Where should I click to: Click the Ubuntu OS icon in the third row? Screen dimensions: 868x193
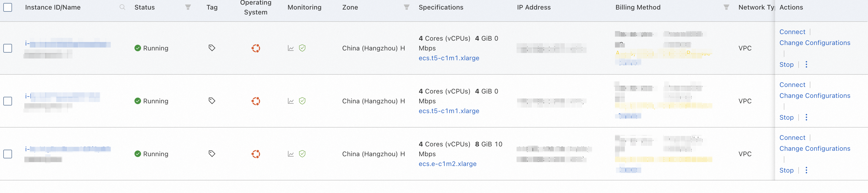(x=256, y=154)
